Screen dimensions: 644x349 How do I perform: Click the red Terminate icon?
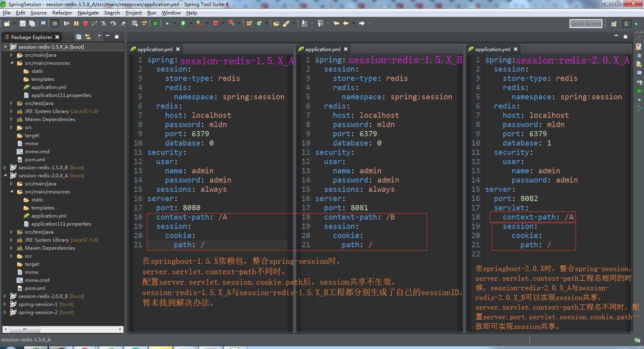pyautogui.click(x=85, y=23)
